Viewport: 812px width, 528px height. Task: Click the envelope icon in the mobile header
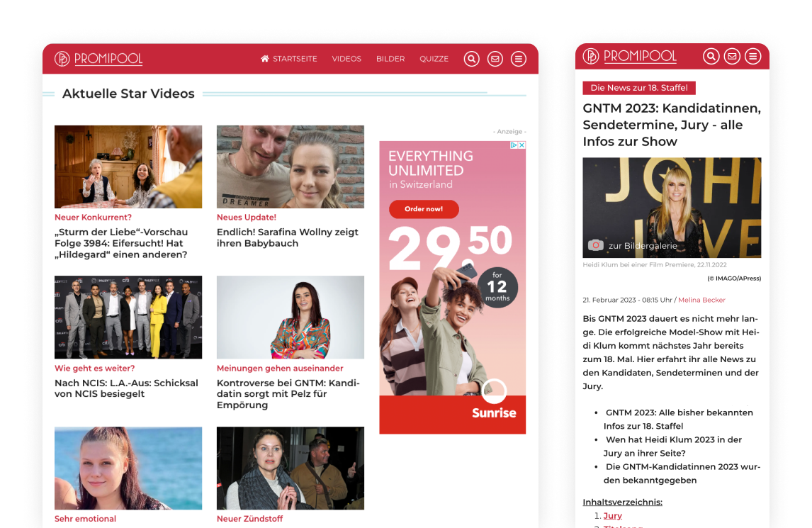point(732,55)
